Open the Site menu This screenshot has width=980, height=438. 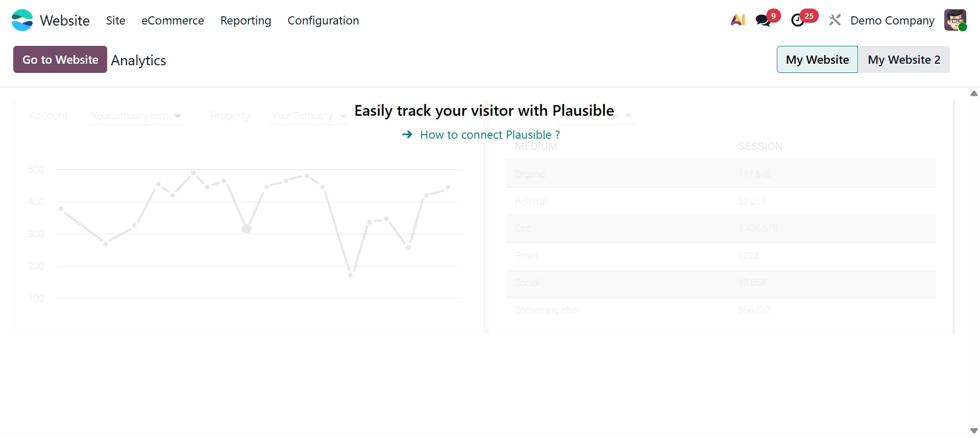(115, 20)
